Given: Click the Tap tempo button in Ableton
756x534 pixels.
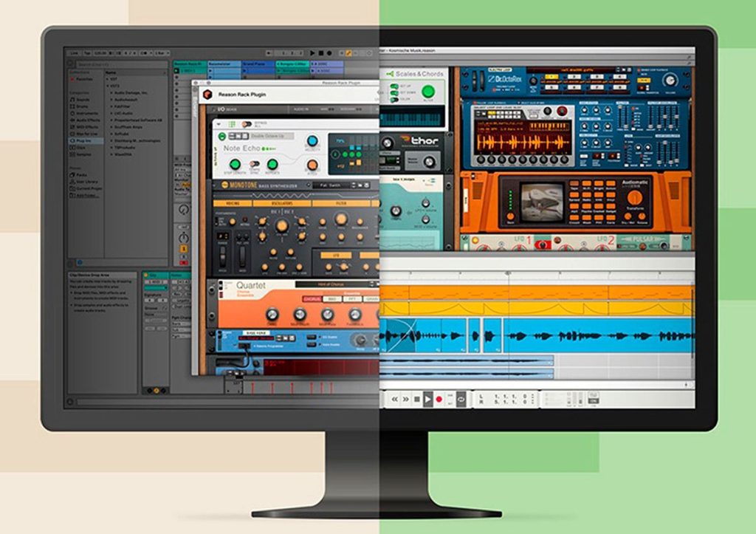Looking at the screenshot, I should pyautogui.click(x=87, y=53).
